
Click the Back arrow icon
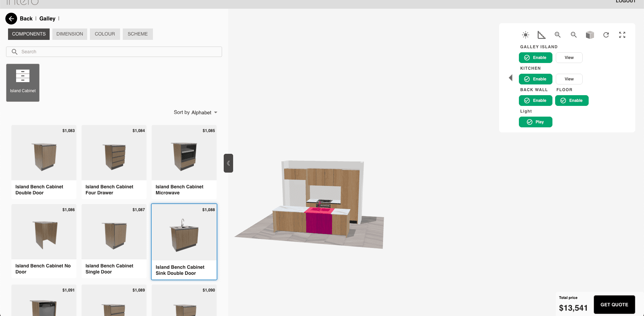pos(11,19)
